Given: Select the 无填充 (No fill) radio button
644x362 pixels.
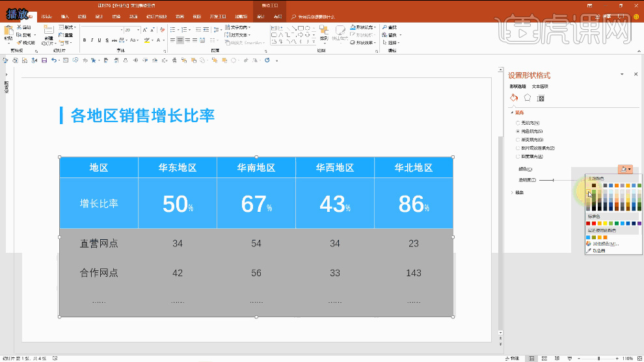Looking at the screenshot, I should [x=518, y=123].
